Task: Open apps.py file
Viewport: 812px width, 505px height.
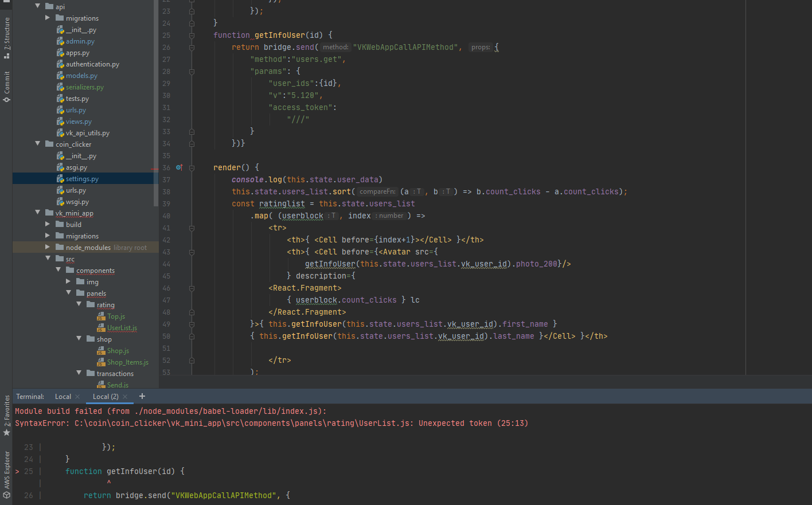Action: 77,53
